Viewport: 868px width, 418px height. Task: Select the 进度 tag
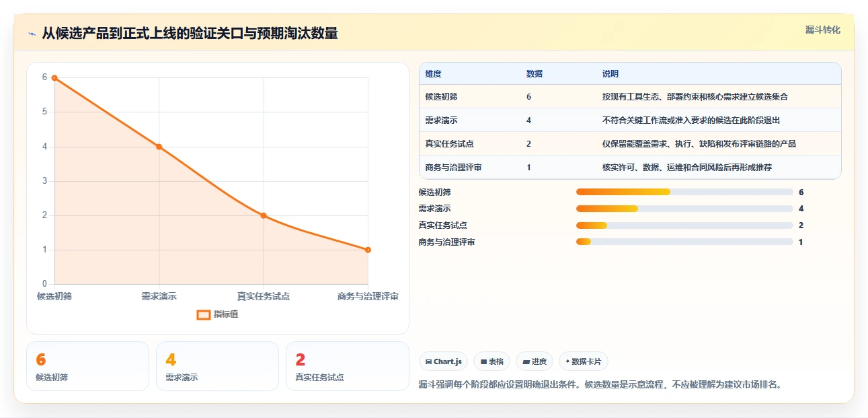[x=535, y=361]
